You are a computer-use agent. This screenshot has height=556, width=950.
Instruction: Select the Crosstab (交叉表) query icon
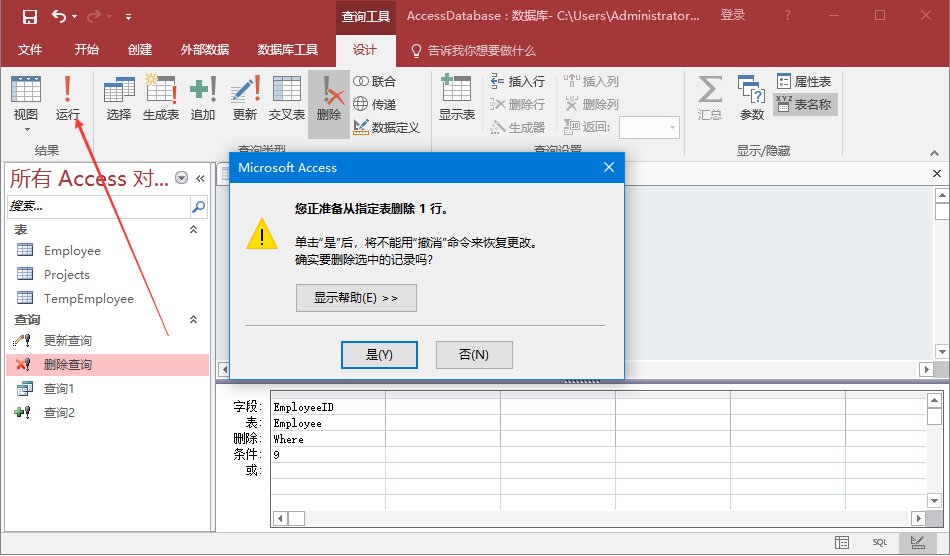tap(287, 98)
